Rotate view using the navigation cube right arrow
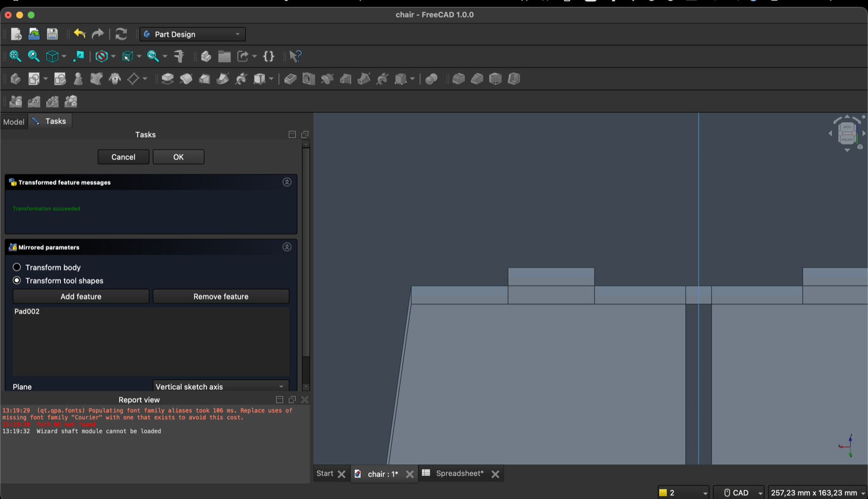868x499 pixels. click(x=864, y=133)
